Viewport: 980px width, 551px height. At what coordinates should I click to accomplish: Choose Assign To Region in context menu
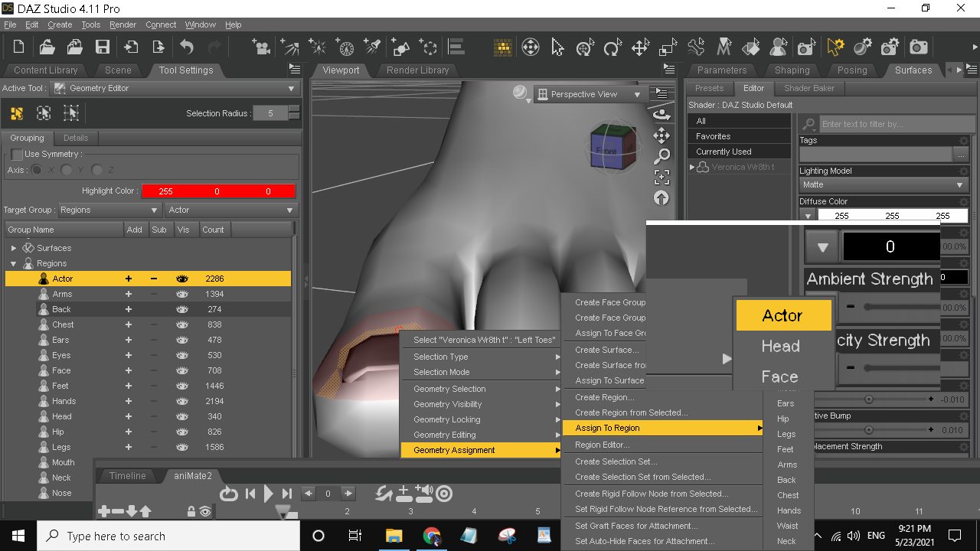[663, 428]
